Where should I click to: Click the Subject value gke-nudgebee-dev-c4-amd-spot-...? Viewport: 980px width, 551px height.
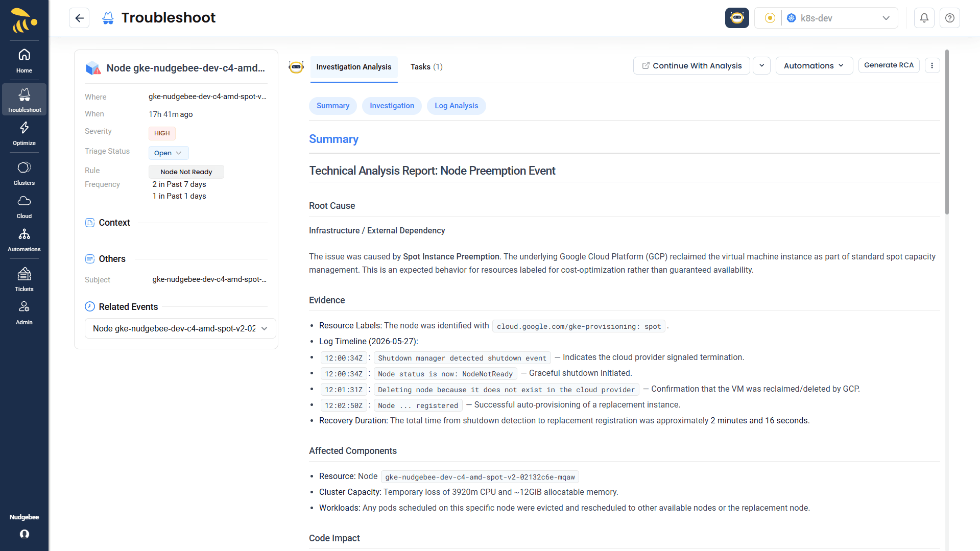(209, 279)
